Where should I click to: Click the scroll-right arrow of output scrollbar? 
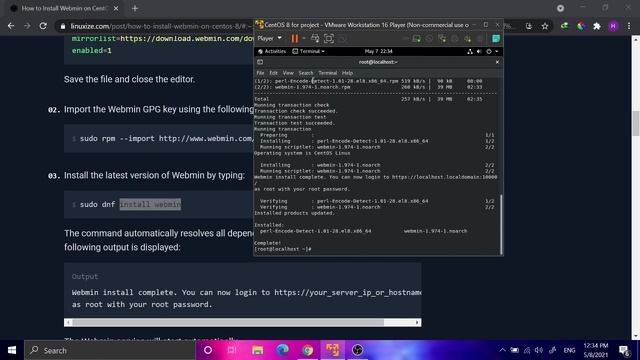417,322
